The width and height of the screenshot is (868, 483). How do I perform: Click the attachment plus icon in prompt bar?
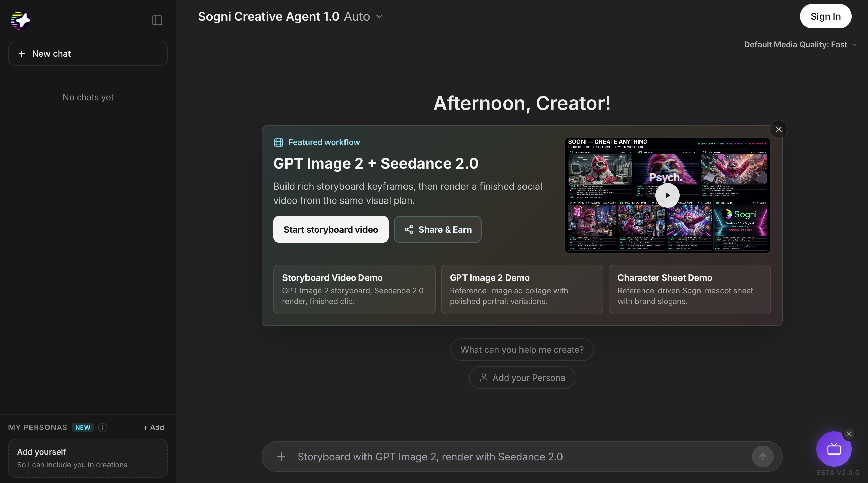tap(281, 457)
